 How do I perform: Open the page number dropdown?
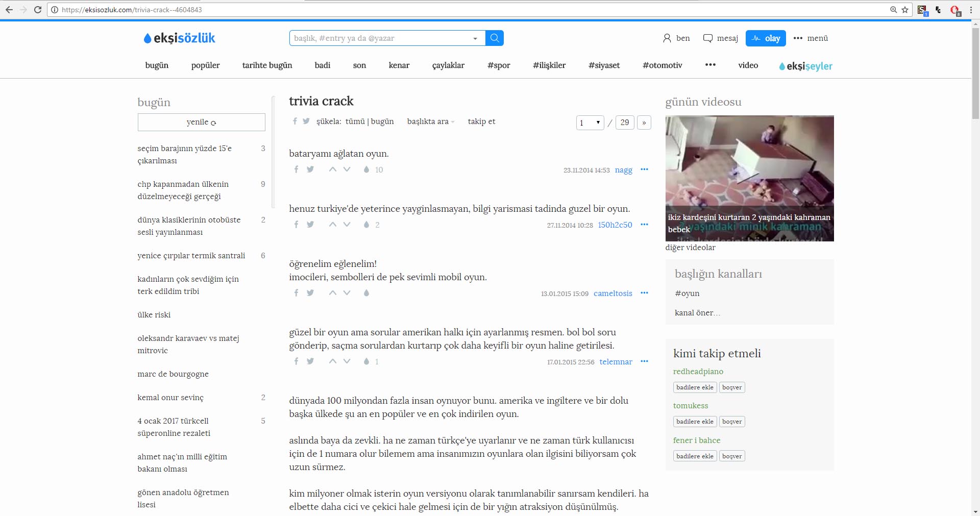tap(590, 122)
